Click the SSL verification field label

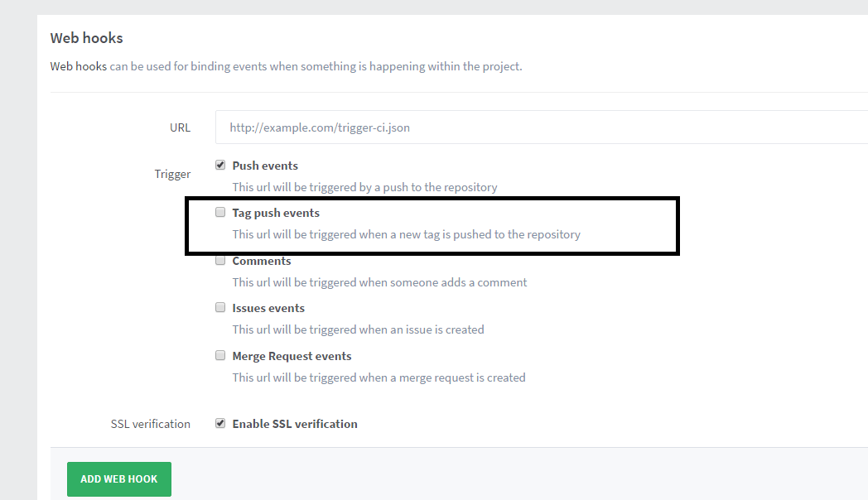[150, 423]
